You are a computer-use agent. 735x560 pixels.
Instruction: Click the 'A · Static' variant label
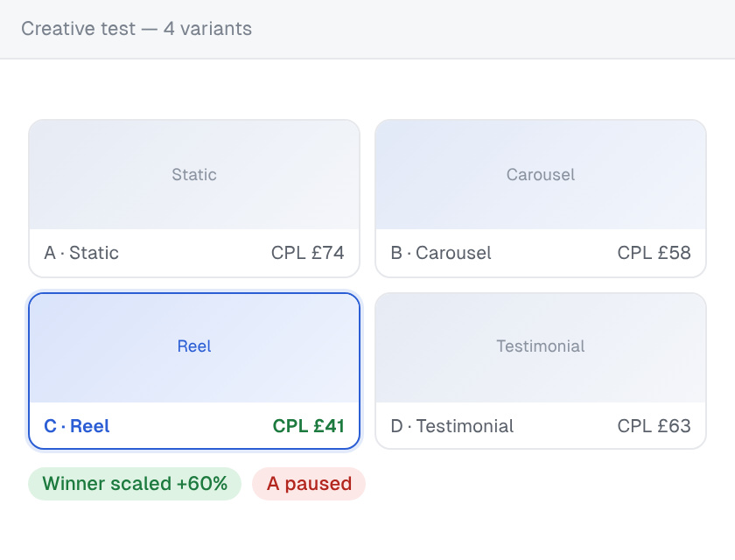pyautogui.click(x=81, y=253)
